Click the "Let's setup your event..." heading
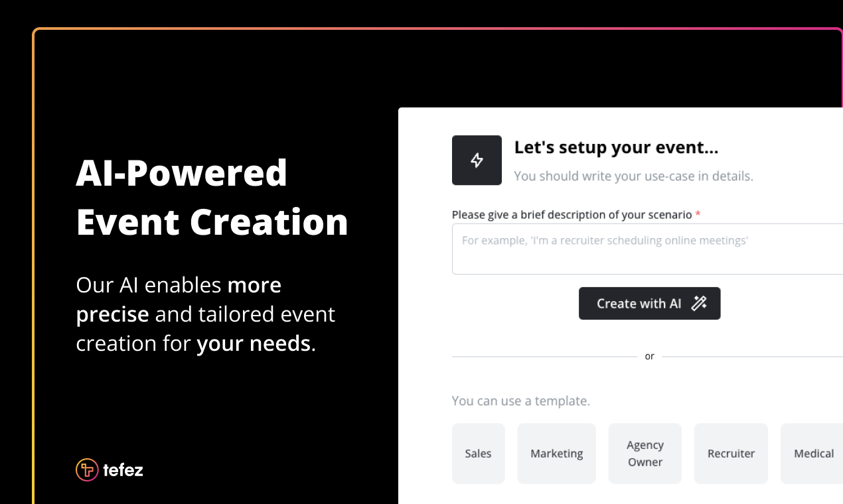 [x=616, y=147]
